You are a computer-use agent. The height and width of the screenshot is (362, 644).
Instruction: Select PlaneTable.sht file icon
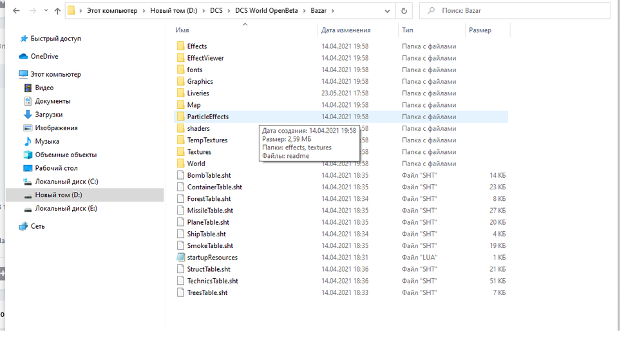[181, 222]
